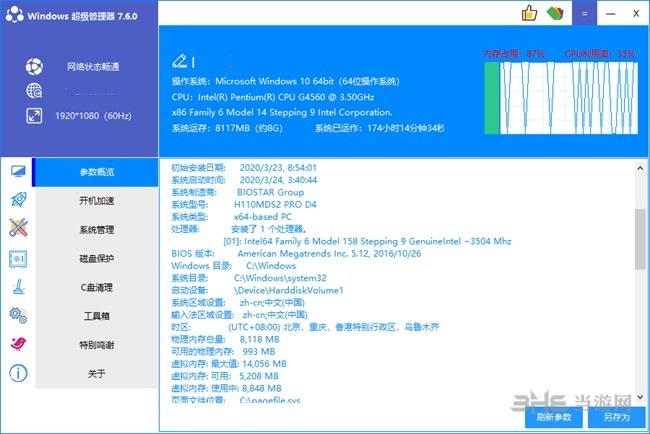This screenshot has height=434, width=650.
Task: Select the rocket icon for 开机加速
Action: click(18, 200)
